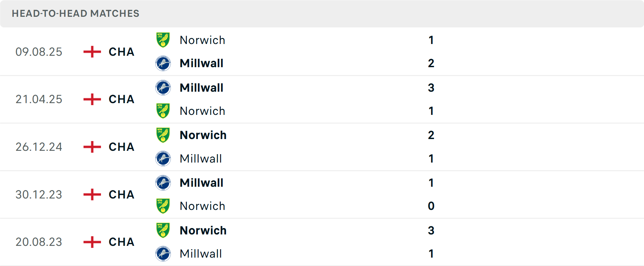Click the Millwall lion badge in the 30.12.23 match
This screenshot has height=266, width=644.
[163, 183]
